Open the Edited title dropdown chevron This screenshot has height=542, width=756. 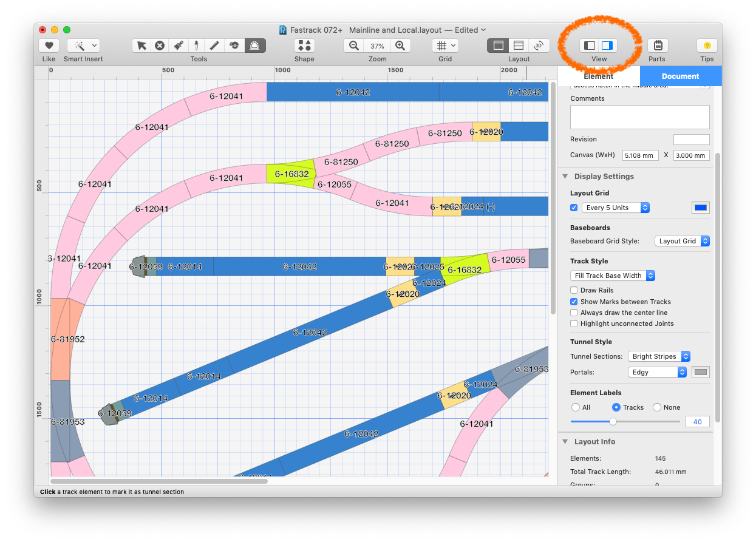[x=483, y=30]
